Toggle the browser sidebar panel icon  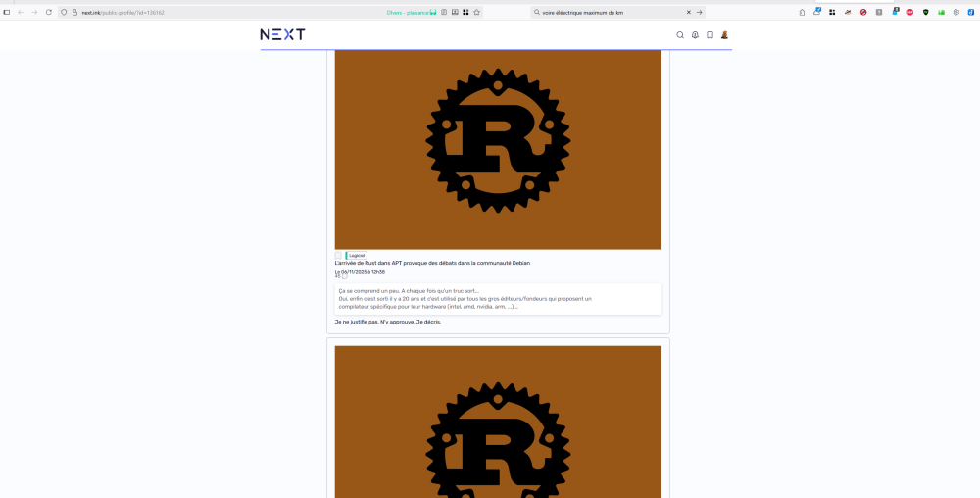(7, 12)
